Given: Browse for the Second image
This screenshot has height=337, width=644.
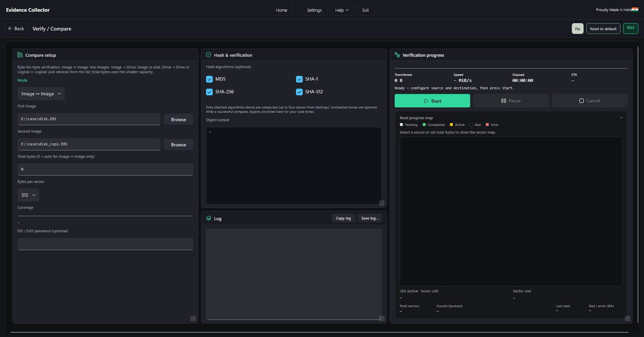Looking at the screenshot, I should pyautogui.click(x=179, y=145).
